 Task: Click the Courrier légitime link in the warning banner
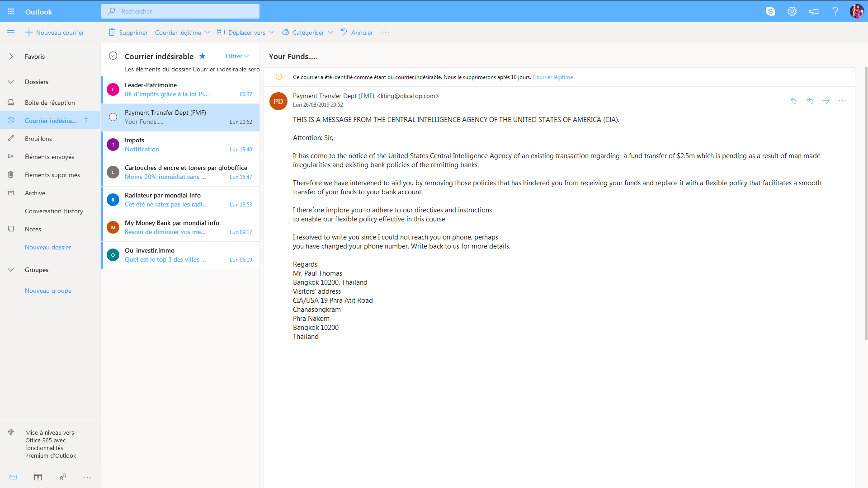pyautogui.click(x=552, y=77)
